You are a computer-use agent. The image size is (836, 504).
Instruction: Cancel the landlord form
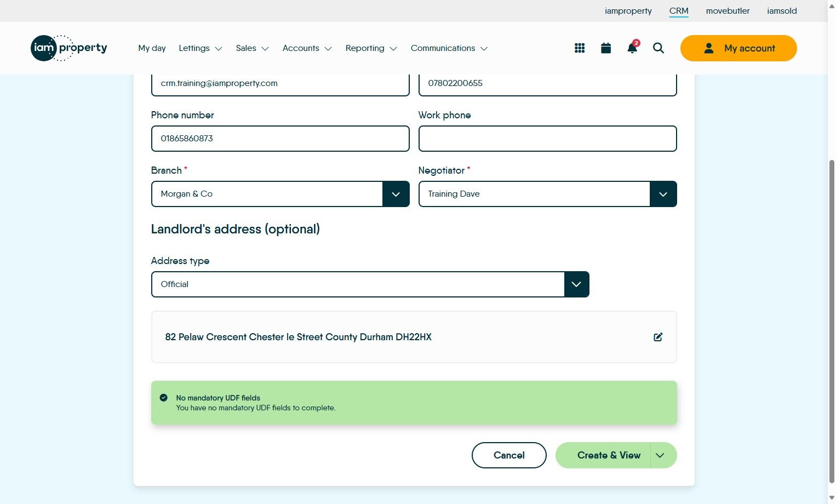pos(509,455)
